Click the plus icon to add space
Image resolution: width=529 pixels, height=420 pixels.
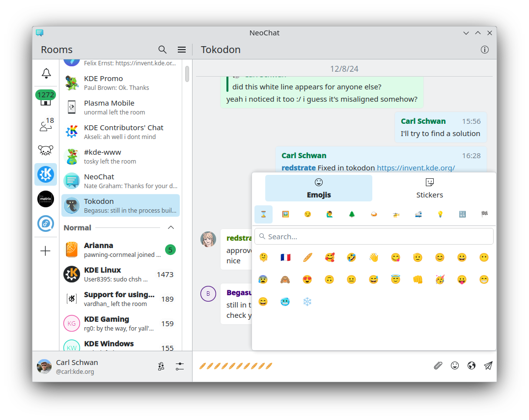click(46, 251)
